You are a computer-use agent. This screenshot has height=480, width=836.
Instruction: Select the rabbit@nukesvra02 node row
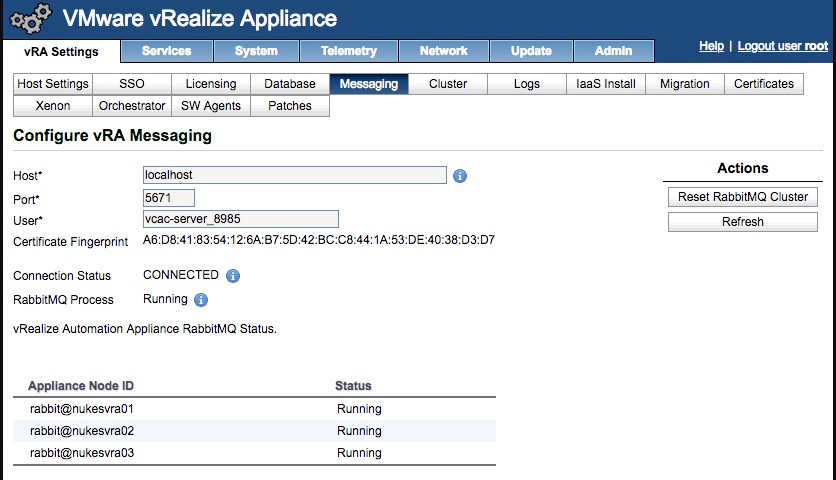pyautogui.click(x=254, y=431)
